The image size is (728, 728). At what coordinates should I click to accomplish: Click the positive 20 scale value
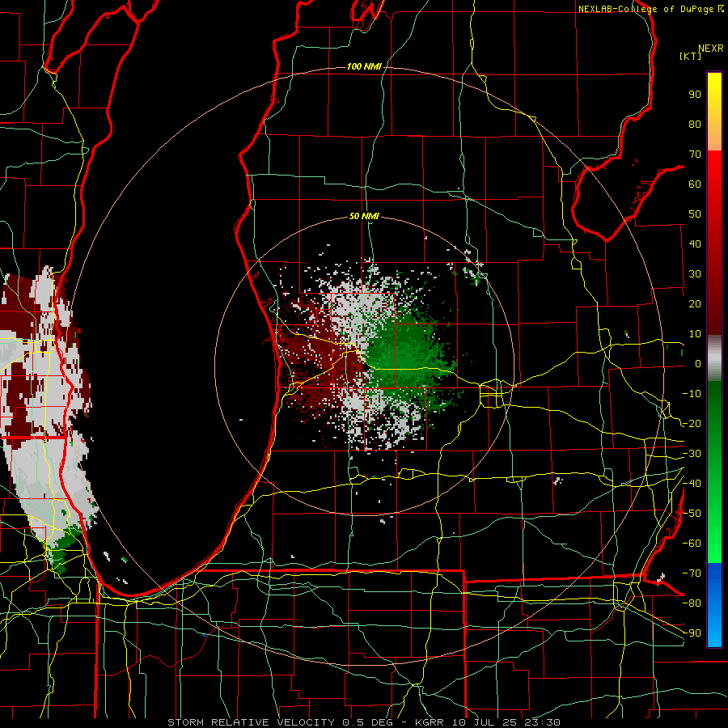[x=695, y=304]
